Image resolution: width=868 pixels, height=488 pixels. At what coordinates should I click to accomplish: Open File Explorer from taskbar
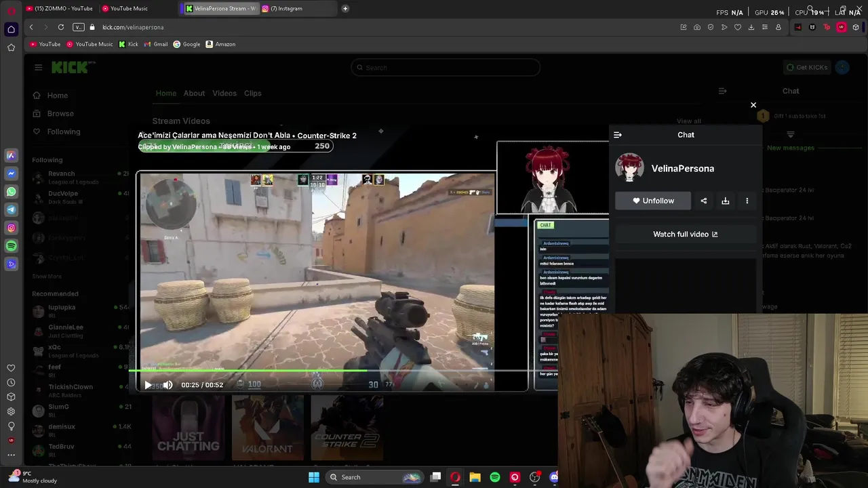(x=475, y=477)
